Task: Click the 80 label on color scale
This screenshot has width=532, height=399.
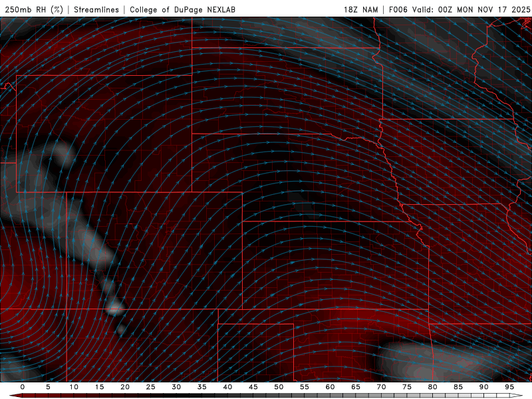Action: (x=433, y=387)
